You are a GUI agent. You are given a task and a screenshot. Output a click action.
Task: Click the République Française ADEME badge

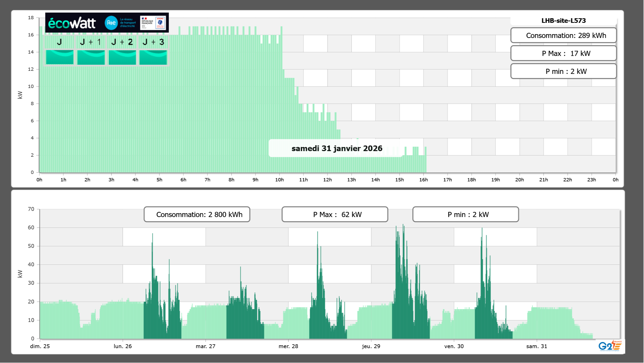153,23
